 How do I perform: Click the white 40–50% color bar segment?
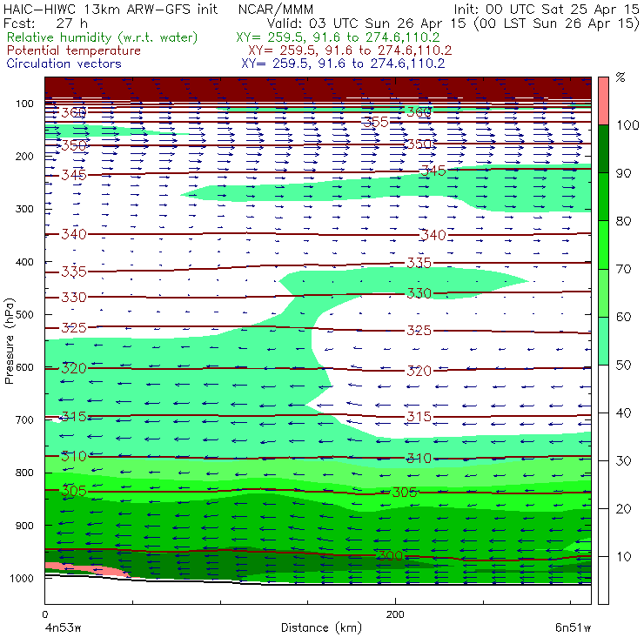click(603, 388)
